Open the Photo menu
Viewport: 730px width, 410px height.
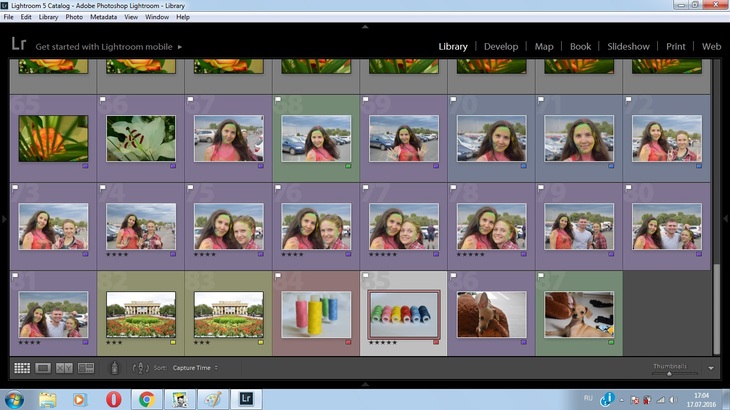point(74,17)
